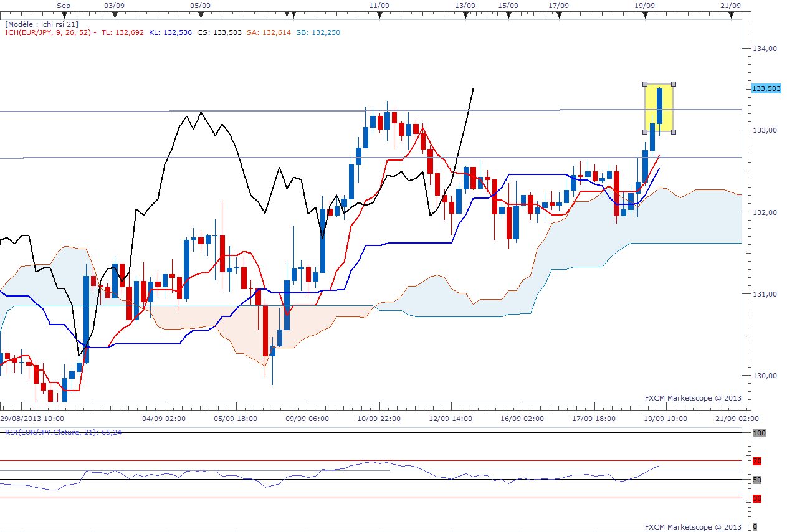
Task: Click the RSI 50 level label
Action: coord(756,480)
